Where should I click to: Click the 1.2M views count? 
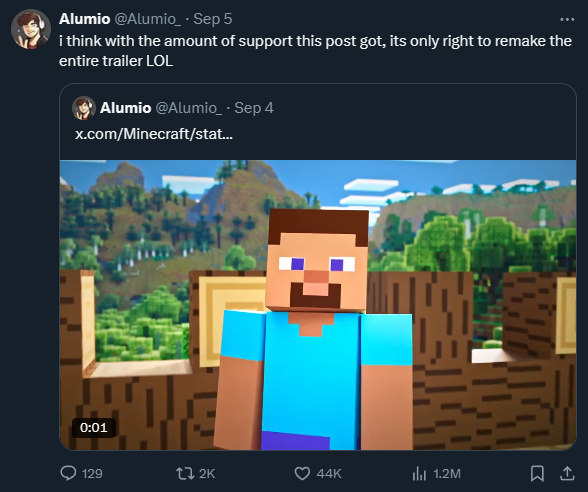tap(447, 474)
